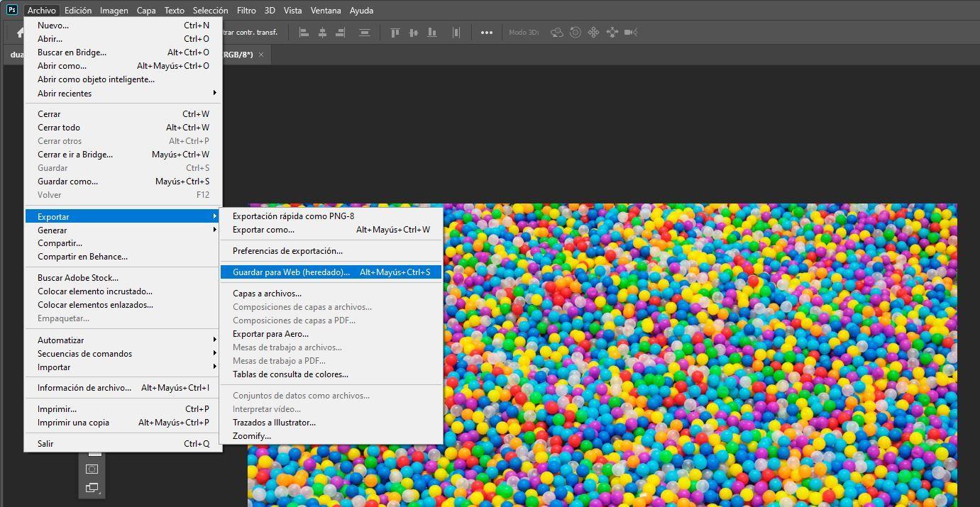Click the Photoshop Ps logo icon
The height and width of the screenshot is (507, 980).
[11, 10]
